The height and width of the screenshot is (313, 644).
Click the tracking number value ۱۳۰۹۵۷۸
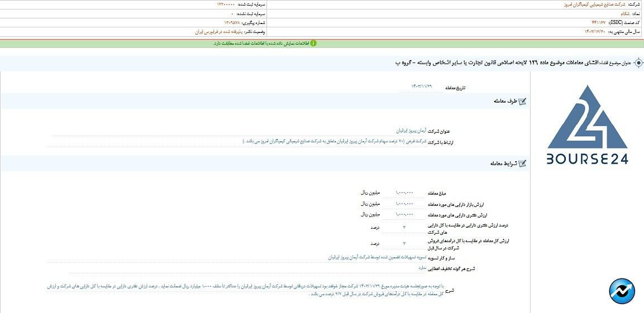[232, 22]
